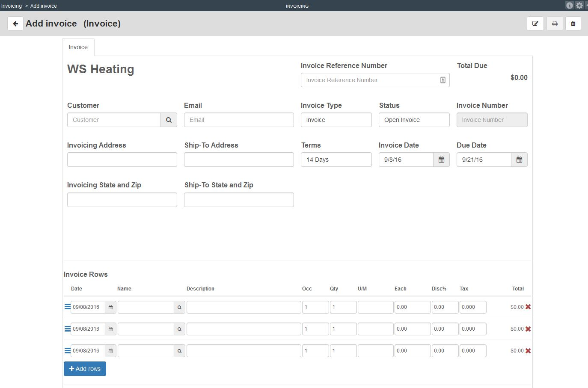Open third invoice row date calendar
This screenshot has width=588, height=388.
pos(111,351)
